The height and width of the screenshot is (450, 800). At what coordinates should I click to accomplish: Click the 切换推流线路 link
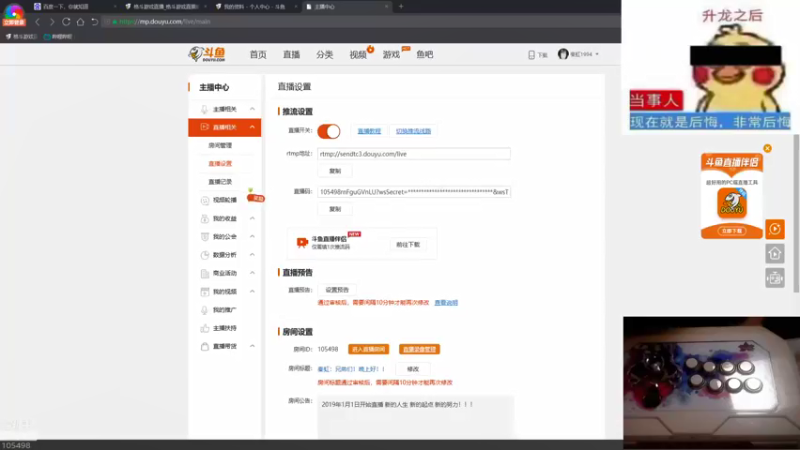[x=413, y=131]
